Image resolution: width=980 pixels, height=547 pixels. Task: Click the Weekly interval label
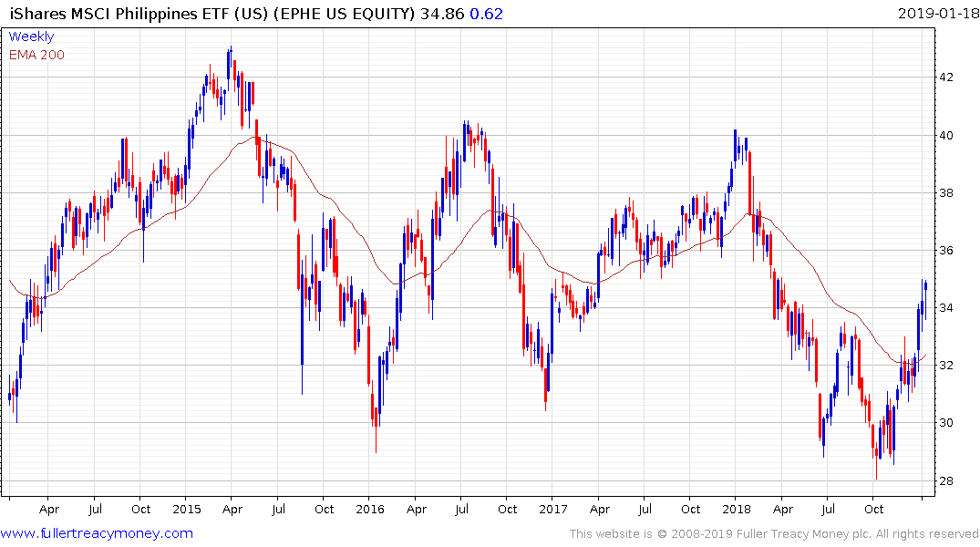tap(31, 36)
